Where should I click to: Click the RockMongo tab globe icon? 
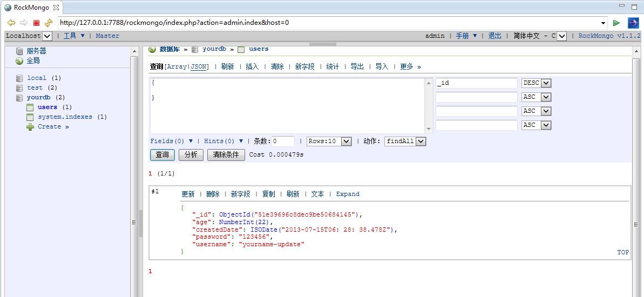pyautogui.click(x=8, y=8)
